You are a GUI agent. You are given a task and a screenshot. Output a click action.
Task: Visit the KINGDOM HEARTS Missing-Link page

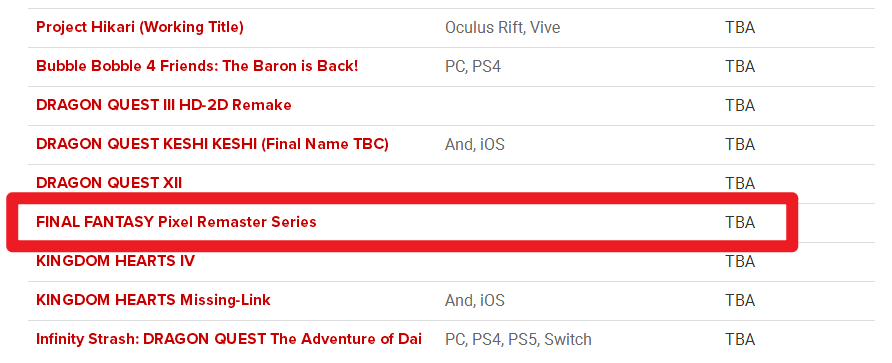(154, 300)
